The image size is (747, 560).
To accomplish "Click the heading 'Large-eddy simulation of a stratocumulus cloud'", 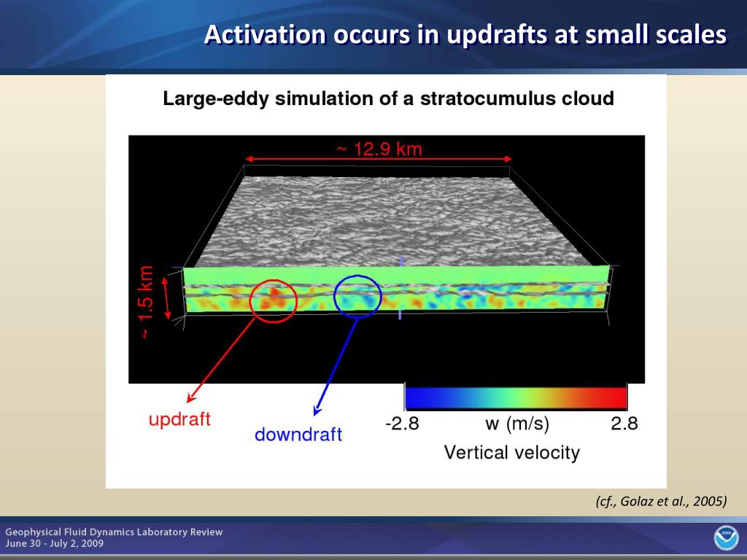I will click(388, 98).
